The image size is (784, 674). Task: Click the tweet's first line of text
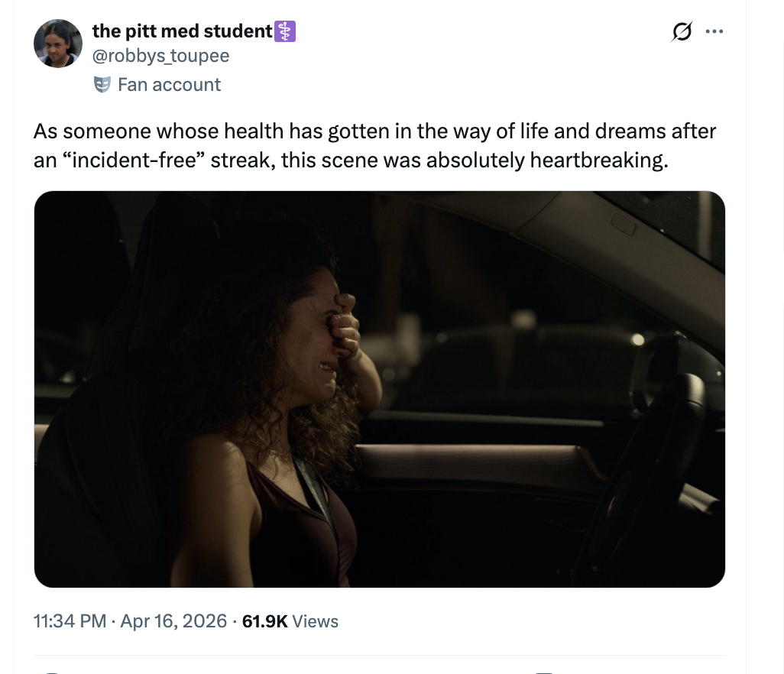(x=374, y=131)
